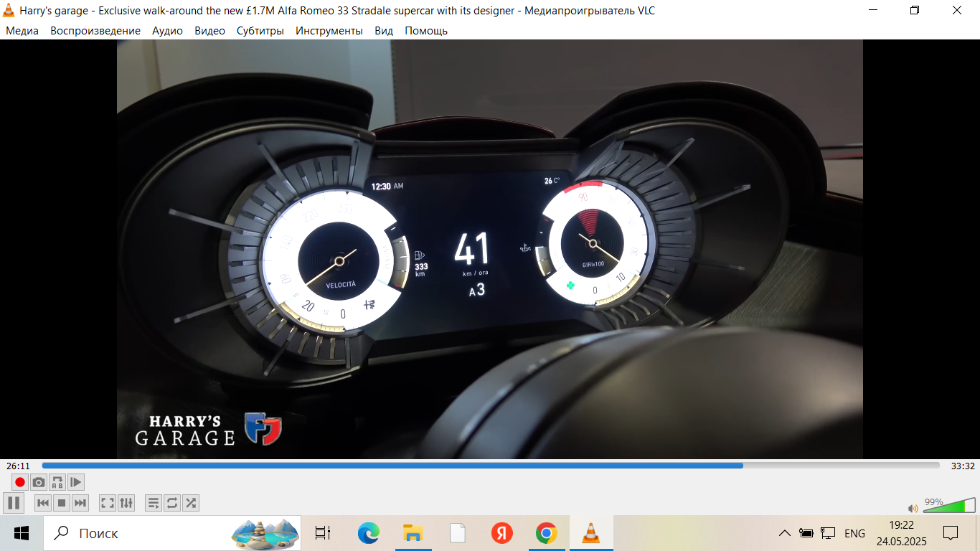This screenshot has height=551, width=980.
Task: Toggle repeat loop mode
Action: (x=172, y=503)
